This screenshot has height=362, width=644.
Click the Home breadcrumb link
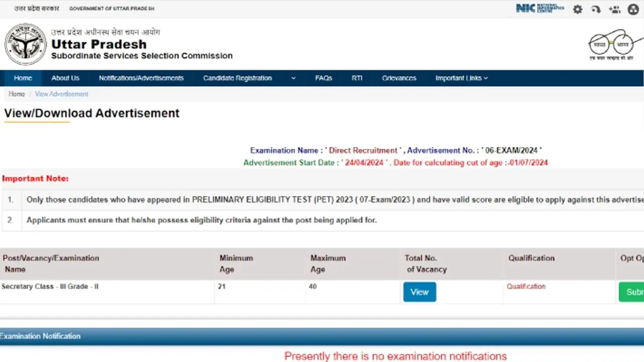click(x=17, y=94)
